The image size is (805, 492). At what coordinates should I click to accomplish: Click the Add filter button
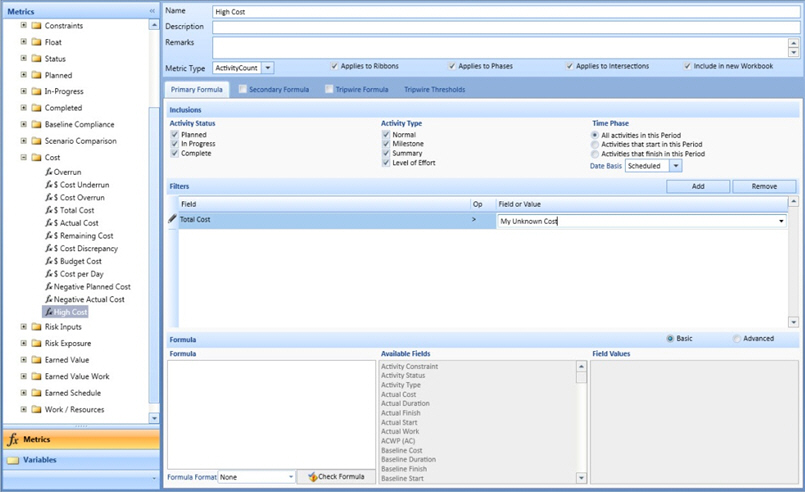tap(697, 186)
